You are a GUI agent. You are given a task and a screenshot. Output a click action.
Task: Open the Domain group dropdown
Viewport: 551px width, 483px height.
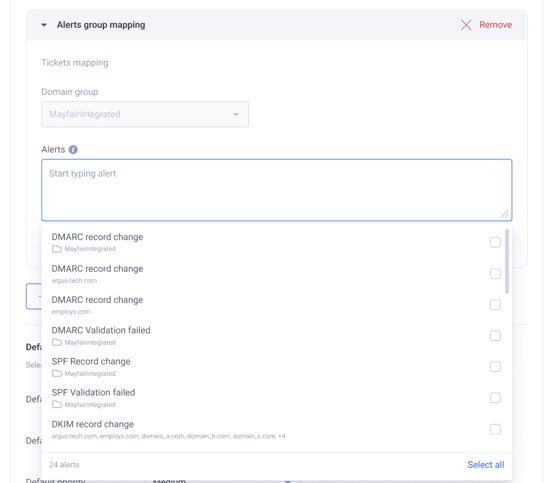pyautogui.click(x=145, y=114)
